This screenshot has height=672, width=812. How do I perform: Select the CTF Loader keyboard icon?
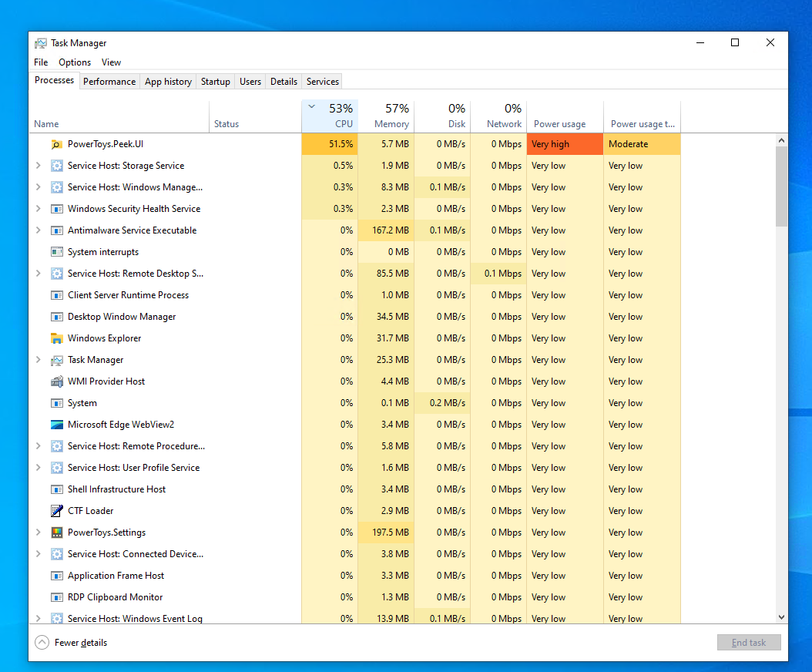click(56, 510)
